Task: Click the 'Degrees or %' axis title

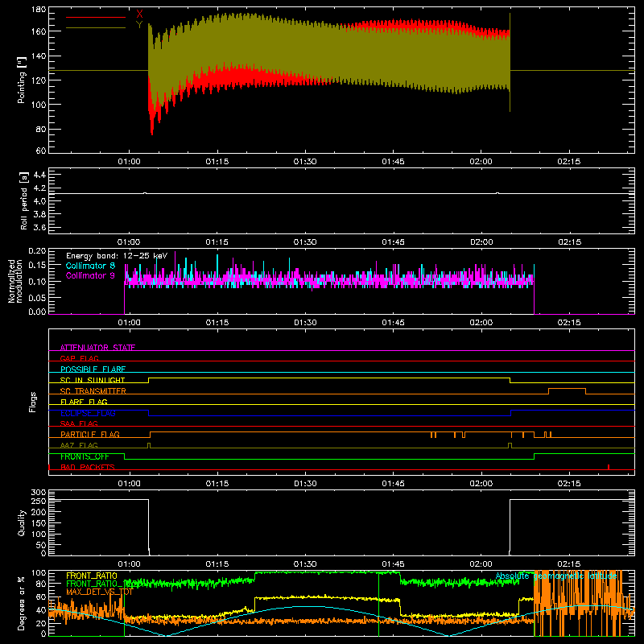Action: 22,603
